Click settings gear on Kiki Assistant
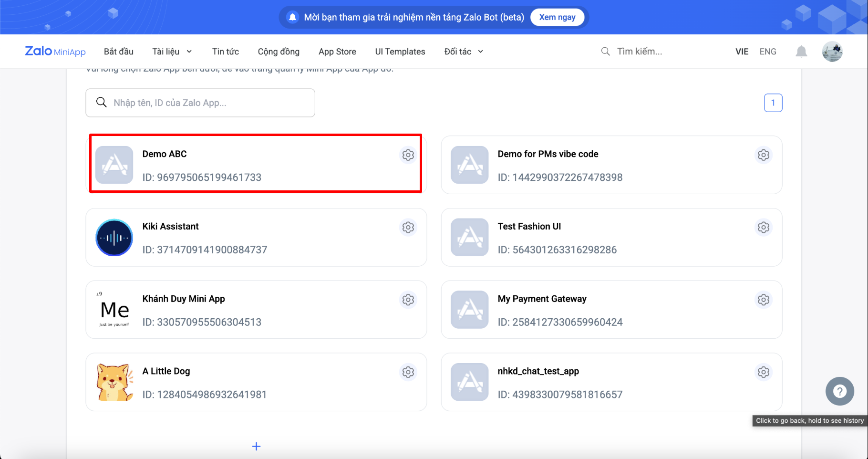 pos(408,227)
